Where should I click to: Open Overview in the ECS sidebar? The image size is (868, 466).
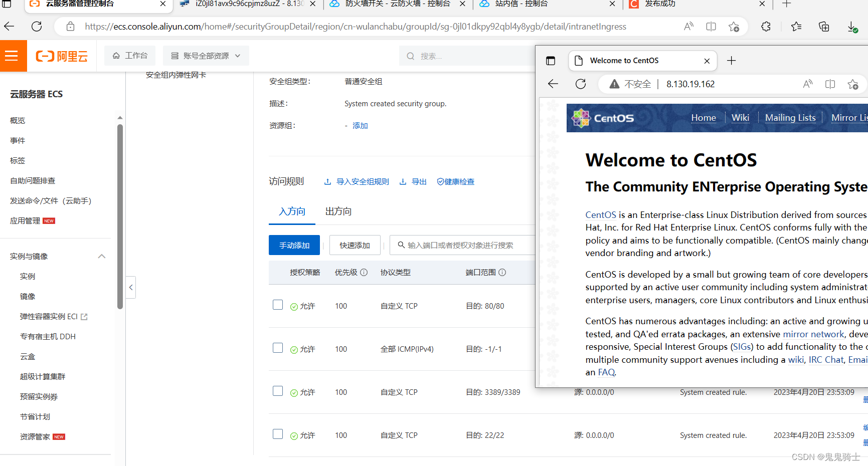(x=18, y=121)
